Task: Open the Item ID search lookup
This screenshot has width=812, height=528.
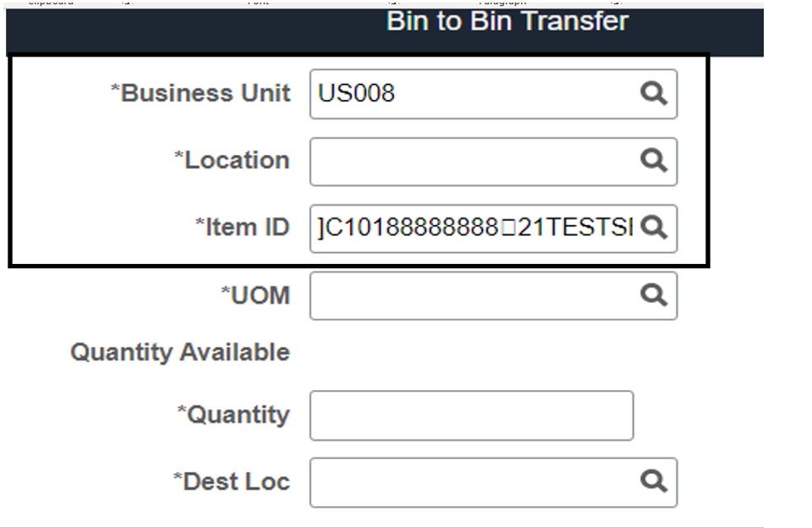Action: (653, 227)
